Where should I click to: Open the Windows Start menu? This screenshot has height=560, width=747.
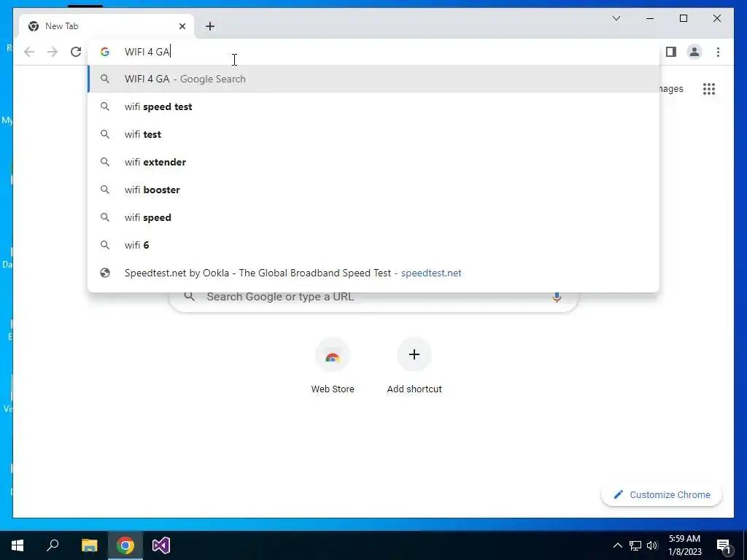18,545
